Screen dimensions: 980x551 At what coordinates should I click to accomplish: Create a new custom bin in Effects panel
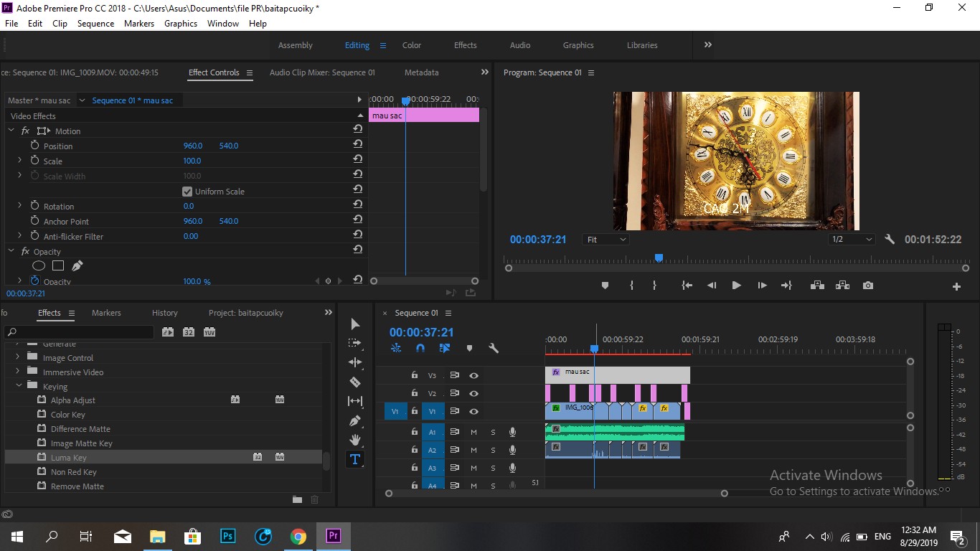click(297, 499)
